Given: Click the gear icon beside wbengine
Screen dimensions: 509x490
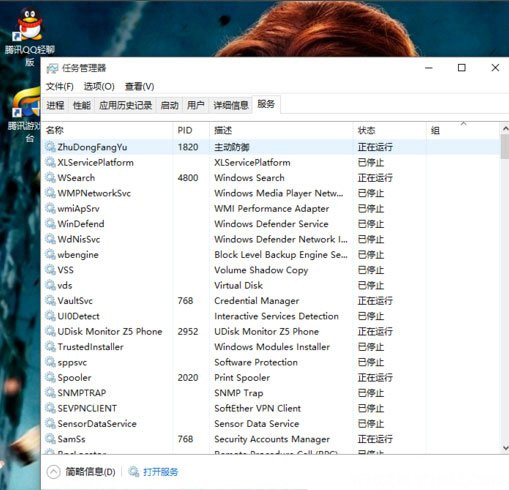Looking at the screenshot, I should click(x=50, y=254).
